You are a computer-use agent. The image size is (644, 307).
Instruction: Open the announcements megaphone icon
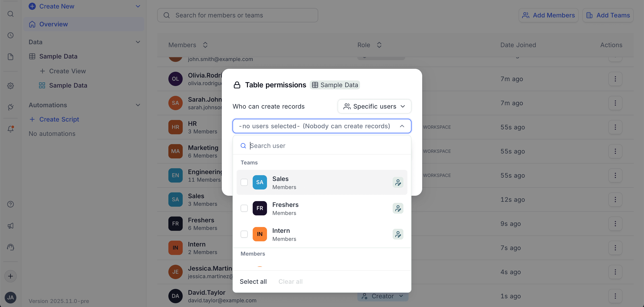point(11,226)
